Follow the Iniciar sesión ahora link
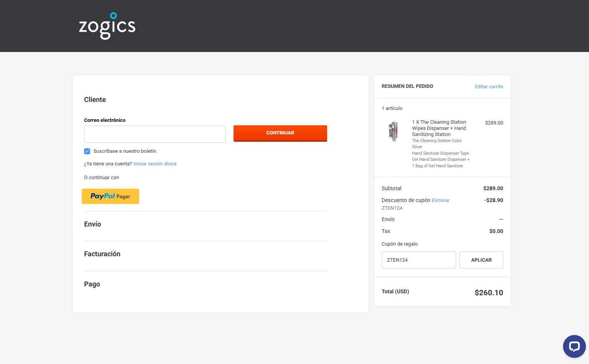The image size is (589, 364). (x=155, y=163)
